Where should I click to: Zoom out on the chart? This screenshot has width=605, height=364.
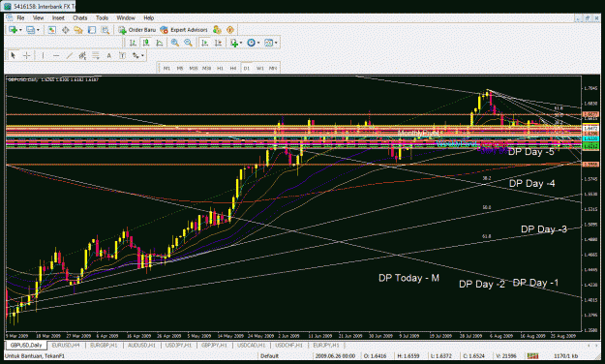188,43
